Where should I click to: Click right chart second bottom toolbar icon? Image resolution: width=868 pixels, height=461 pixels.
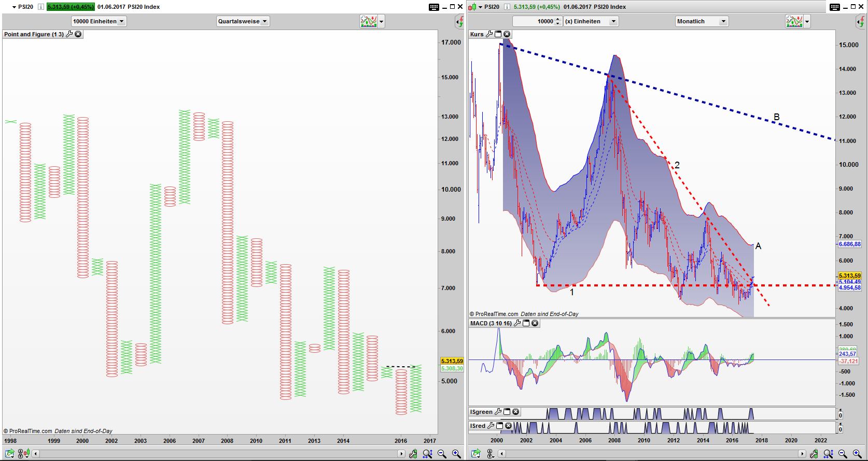pyautogui.click(x=491, y=454)
